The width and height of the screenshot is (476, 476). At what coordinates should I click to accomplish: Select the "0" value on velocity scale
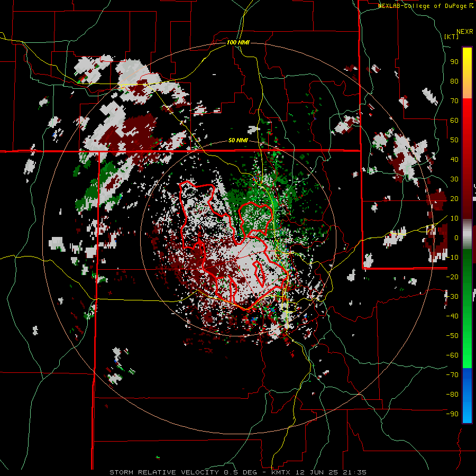click(x=456, y=238)
